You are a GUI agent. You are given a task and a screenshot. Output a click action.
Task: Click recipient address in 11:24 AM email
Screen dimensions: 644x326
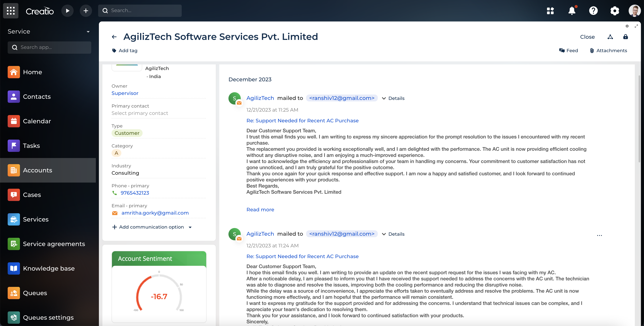pyautogui.click(x=342, y=234)
